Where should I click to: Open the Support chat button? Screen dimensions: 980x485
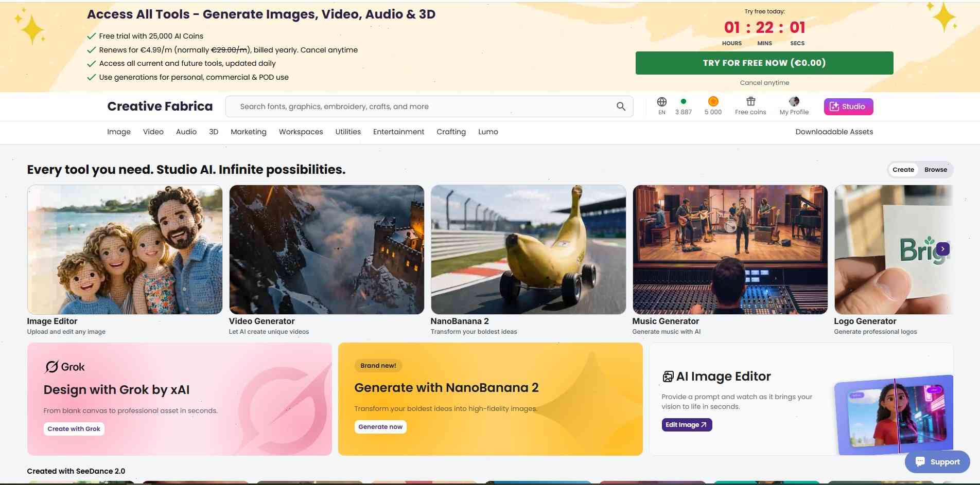pyautogui.click(x=937, y=462)
